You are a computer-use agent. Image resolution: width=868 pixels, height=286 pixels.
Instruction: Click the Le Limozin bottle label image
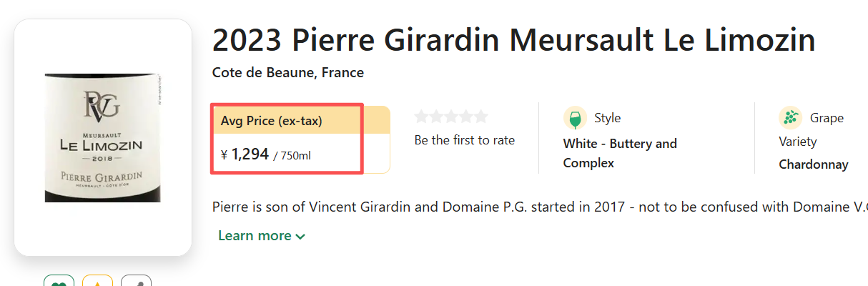pyautogui.click(x=103, y=138)
